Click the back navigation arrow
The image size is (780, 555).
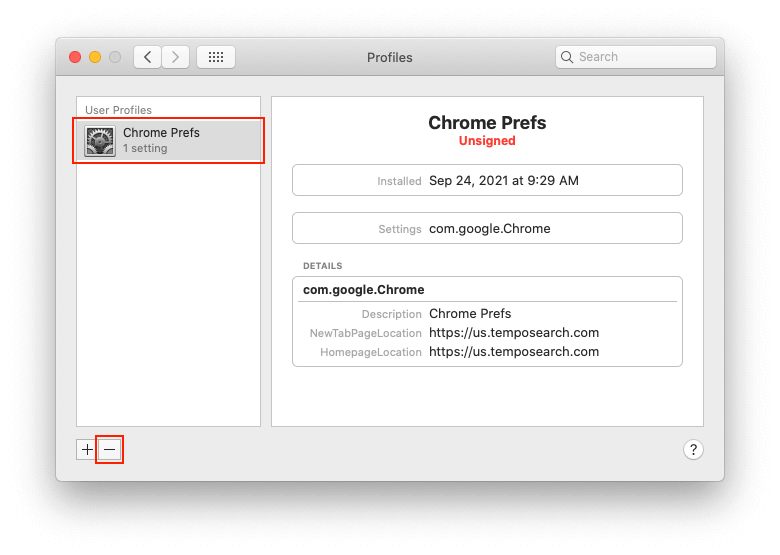click(147, 57)
